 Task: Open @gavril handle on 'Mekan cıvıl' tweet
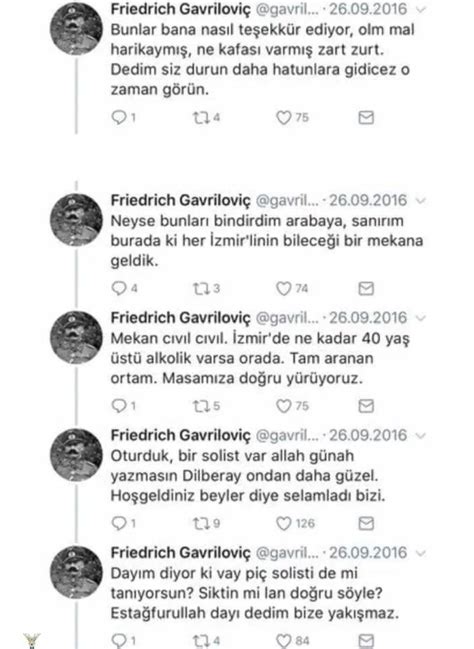coord(287,318)
